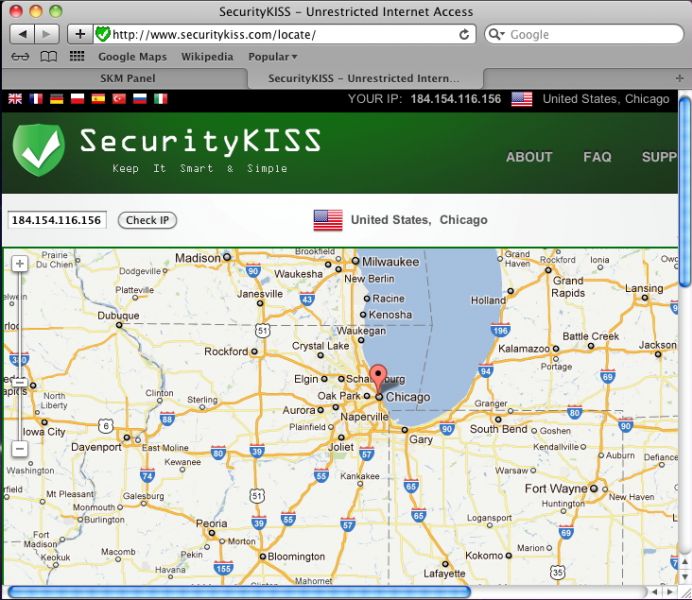
Task: Switch language to Spanish flag
Action: coord(98,98)
